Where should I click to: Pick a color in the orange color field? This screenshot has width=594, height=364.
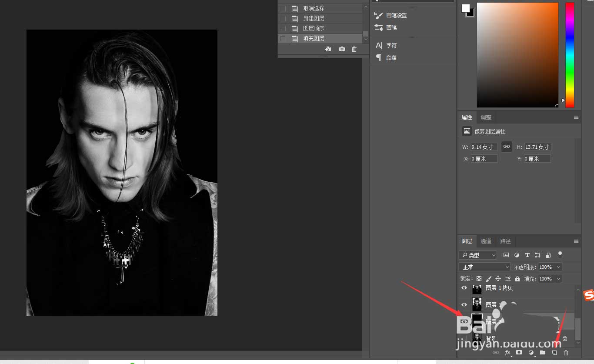point(517,55)
